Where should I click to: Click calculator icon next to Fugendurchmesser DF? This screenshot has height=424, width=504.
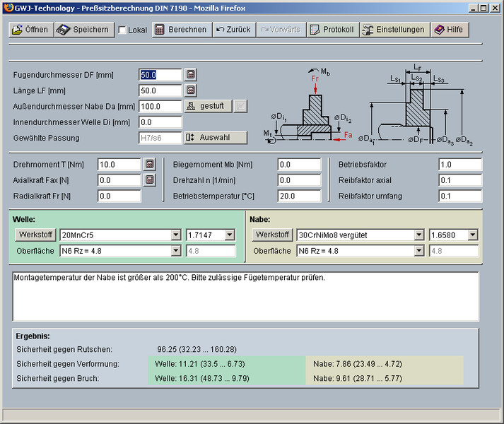click(x=190, y=74)
